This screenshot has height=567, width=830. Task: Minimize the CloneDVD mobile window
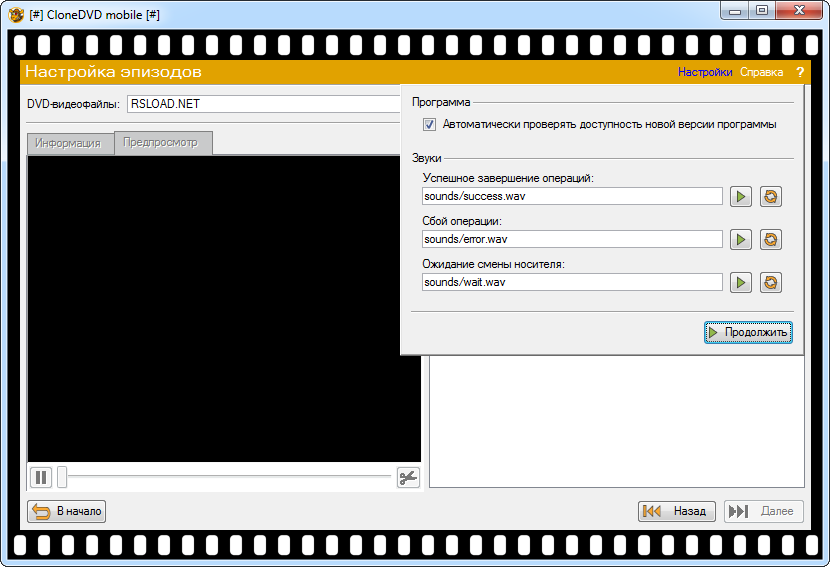pyautogui.click(x=735, y=11)
